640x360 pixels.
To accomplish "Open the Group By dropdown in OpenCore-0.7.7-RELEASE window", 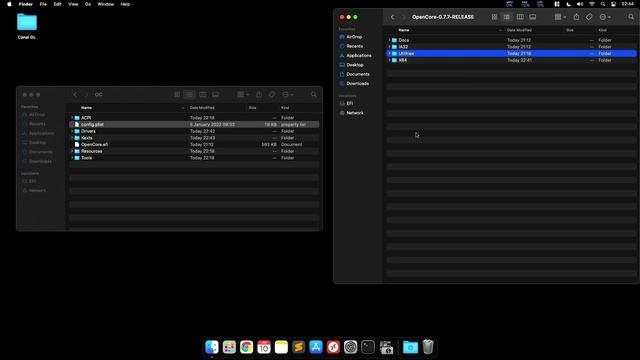I will coord(560,17).
